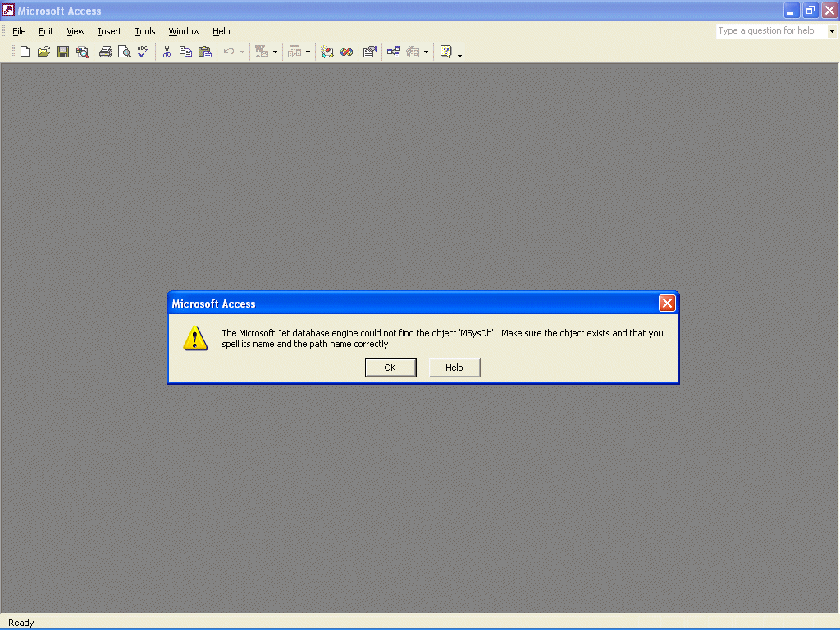
Task: Open the Tools menu
Action: (x=144, y=31)
